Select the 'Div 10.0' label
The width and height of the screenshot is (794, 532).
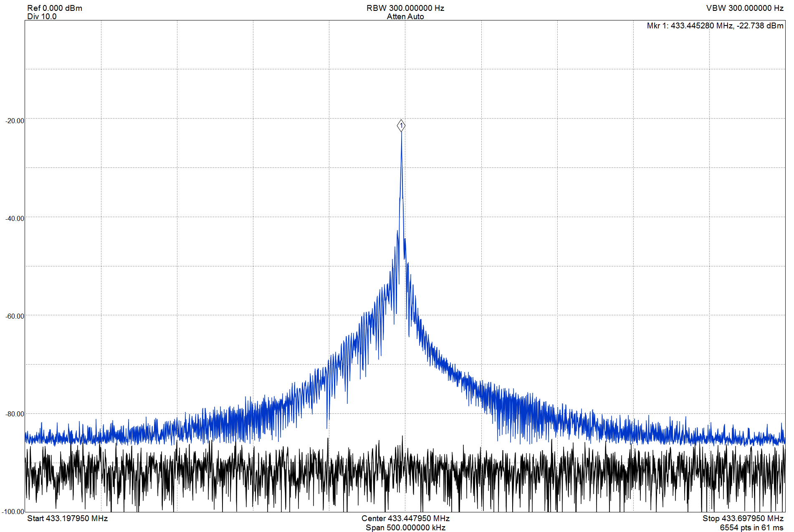coord(42,17)
